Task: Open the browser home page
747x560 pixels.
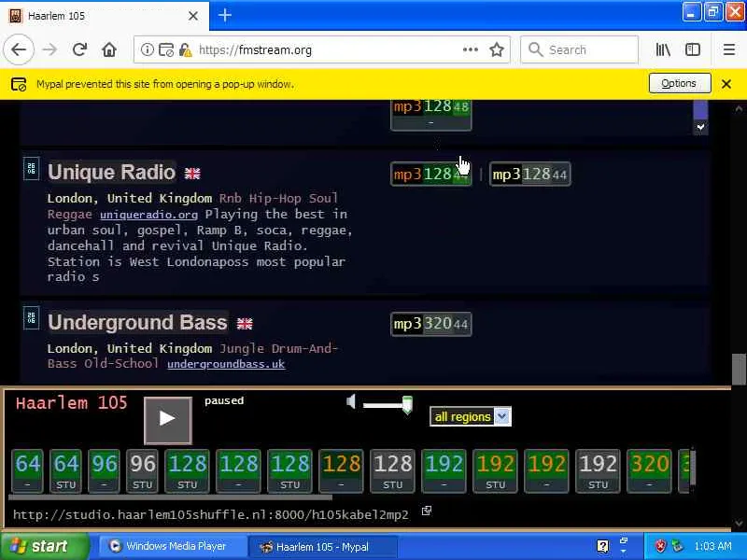Action: pos(109,49)
